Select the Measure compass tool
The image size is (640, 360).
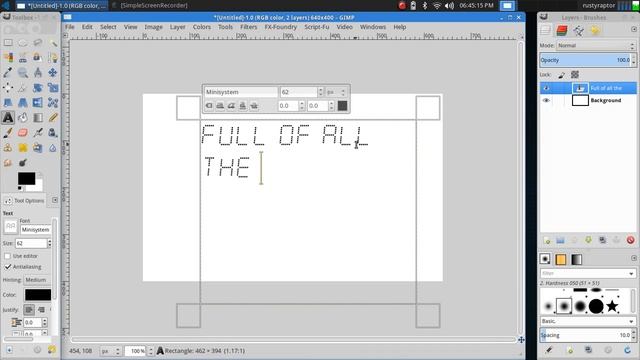point(38,73)
